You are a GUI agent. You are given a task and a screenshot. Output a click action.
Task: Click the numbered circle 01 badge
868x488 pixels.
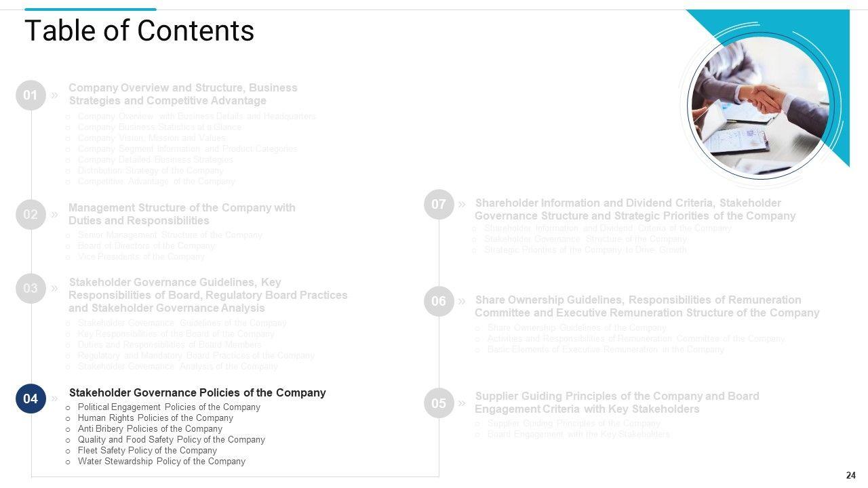31,96
